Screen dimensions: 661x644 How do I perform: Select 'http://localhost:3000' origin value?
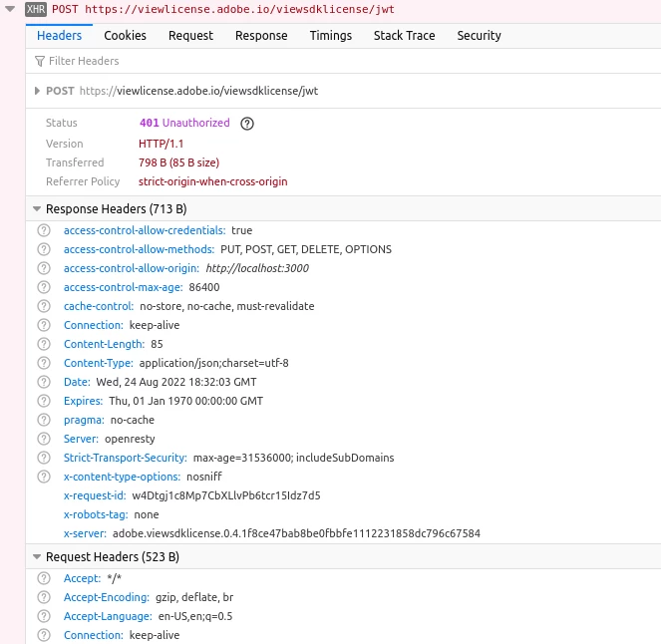click(x=257, y=268)
